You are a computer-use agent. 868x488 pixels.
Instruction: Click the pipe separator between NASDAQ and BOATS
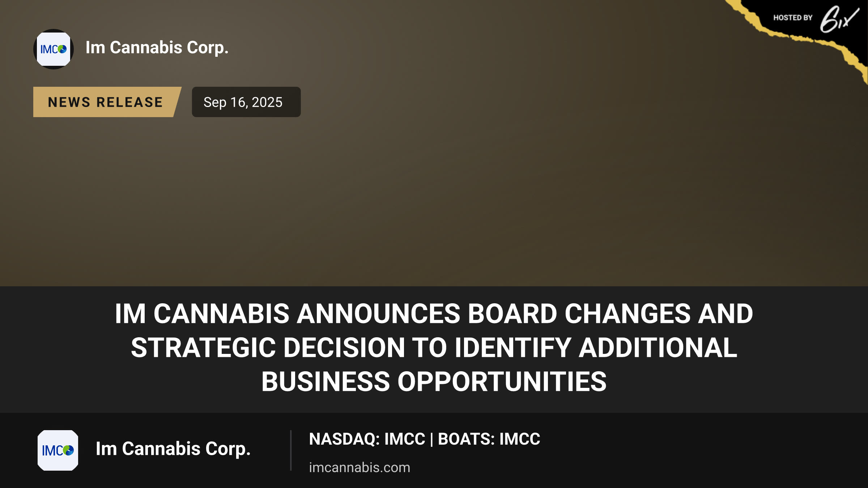(432, 440)
